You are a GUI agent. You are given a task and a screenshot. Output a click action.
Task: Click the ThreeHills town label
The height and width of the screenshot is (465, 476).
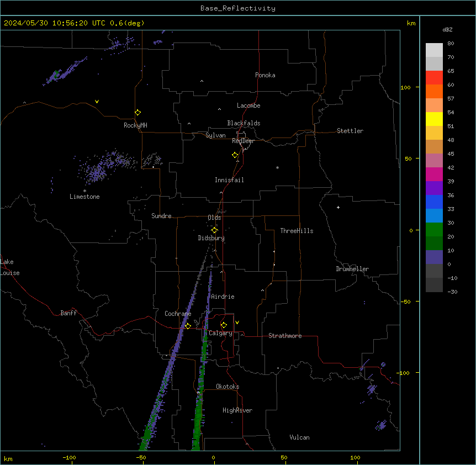[297, 231]
